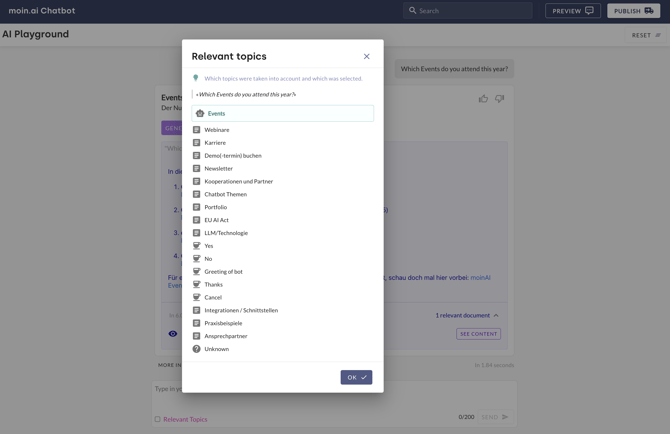
Task: Click OK to confirm relevant topics
Action: tap(356, 377)
